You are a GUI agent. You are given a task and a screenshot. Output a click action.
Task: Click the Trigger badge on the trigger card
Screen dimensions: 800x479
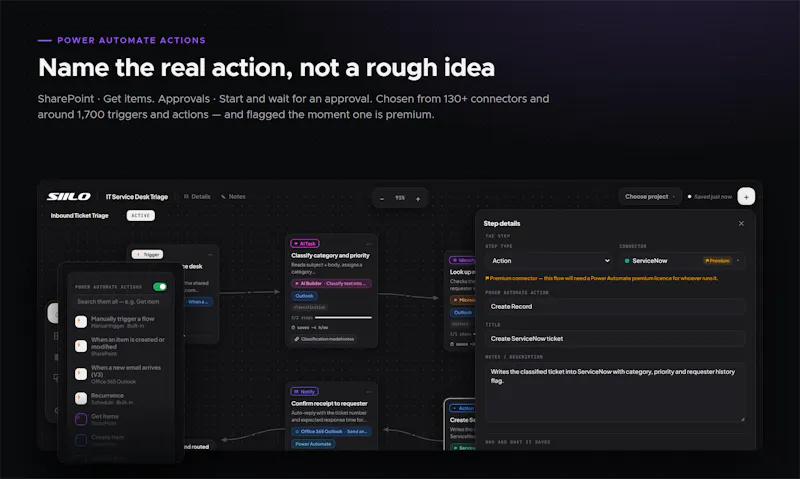(147, 255)
